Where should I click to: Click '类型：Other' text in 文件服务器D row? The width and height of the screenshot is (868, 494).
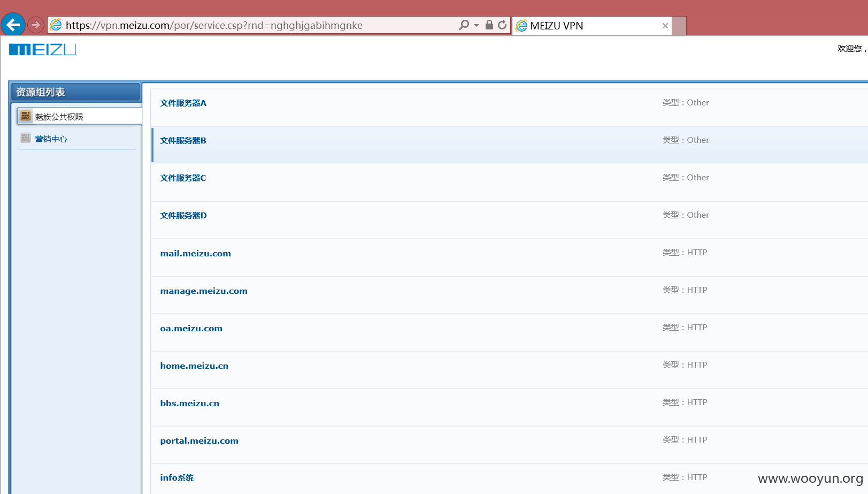[686, 215]
